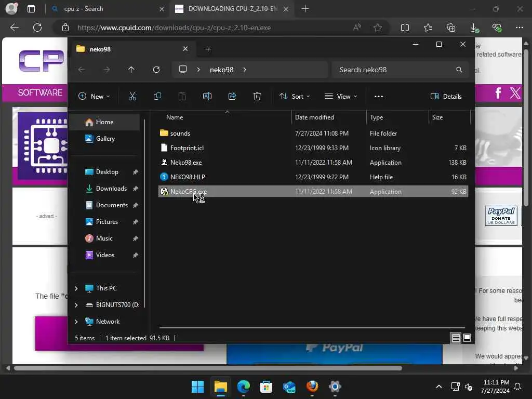This screenshot has height=399, width=532.
Task: Open the View dropdown menu
Action: click(x=341, y=96)
